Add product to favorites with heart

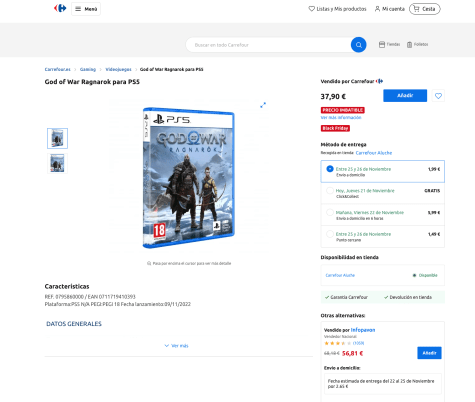coord(438,96)
